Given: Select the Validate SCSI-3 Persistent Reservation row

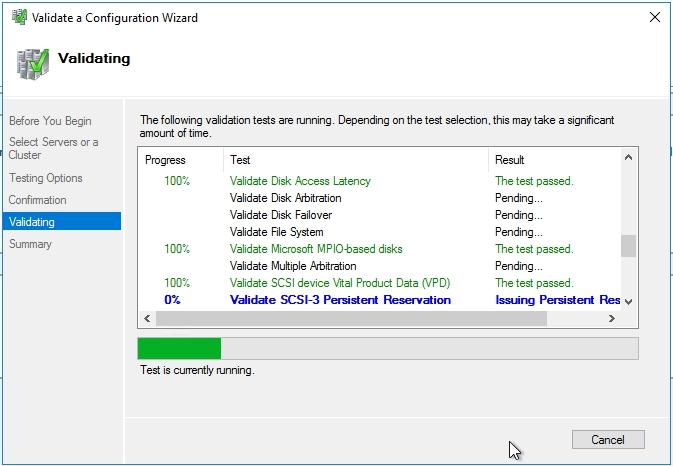Looking at the screenshot, I should click(379, 300).
